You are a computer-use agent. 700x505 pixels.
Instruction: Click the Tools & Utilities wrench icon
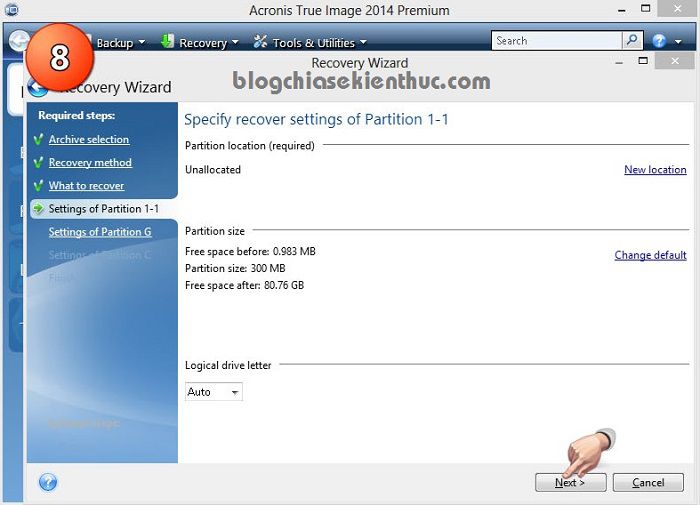click(261, 42)
